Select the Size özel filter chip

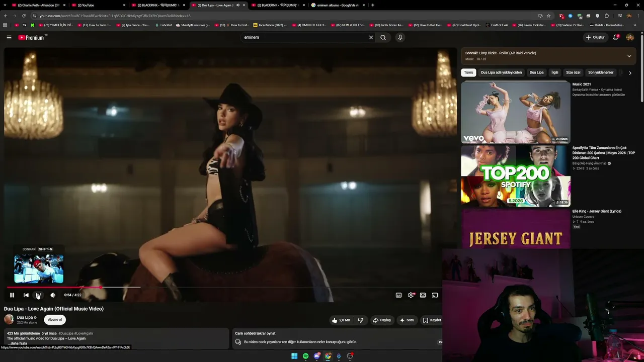[x=573, y=72]
